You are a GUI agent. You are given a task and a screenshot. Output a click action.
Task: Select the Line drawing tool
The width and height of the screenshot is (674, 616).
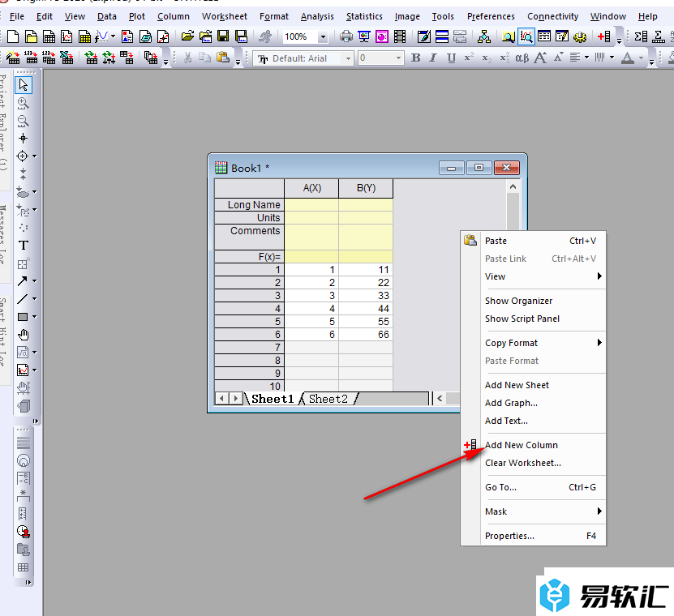23,299
